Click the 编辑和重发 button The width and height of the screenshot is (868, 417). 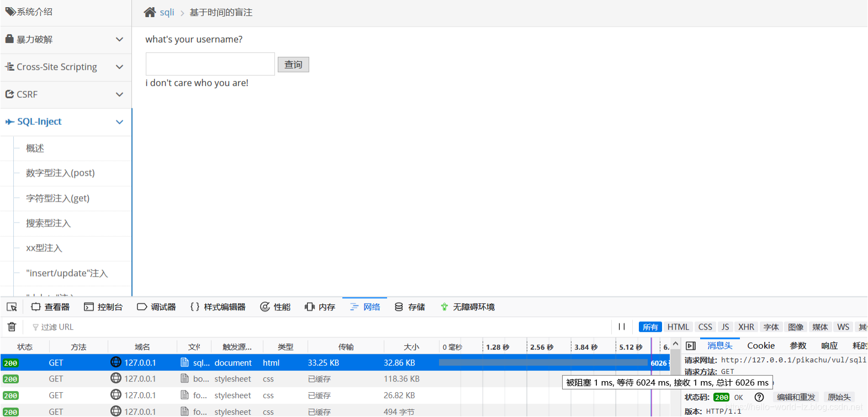pos(796,397)
